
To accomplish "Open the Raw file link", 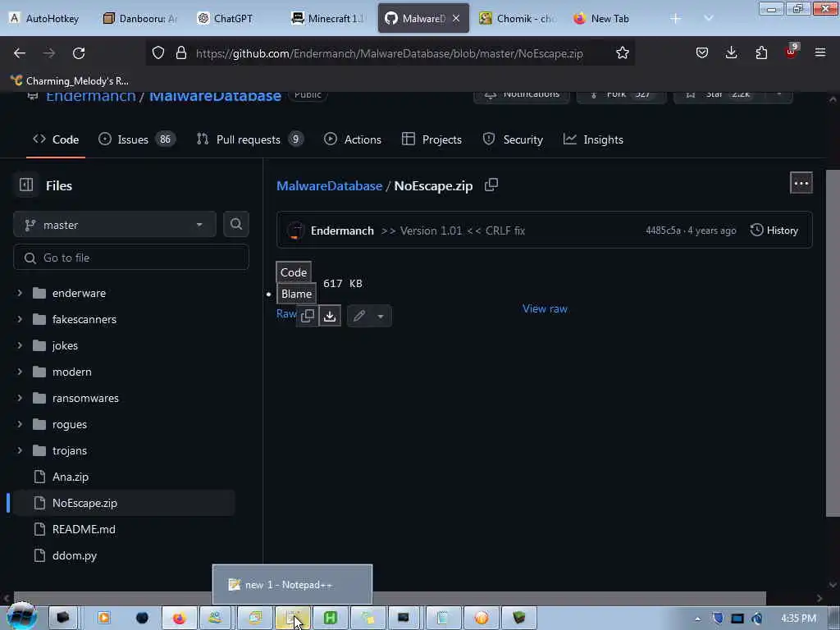I will pos(286,314).
